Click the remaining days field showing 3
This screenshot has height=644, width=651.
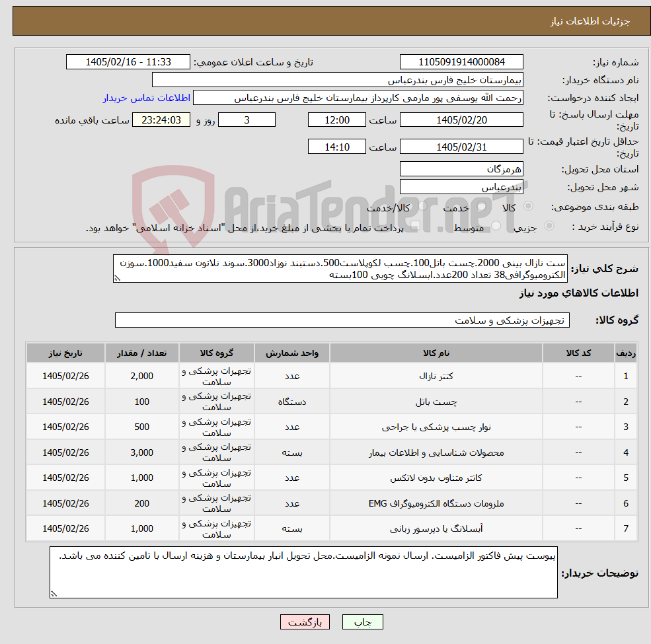pyautogui.click(x=247, y=120)
